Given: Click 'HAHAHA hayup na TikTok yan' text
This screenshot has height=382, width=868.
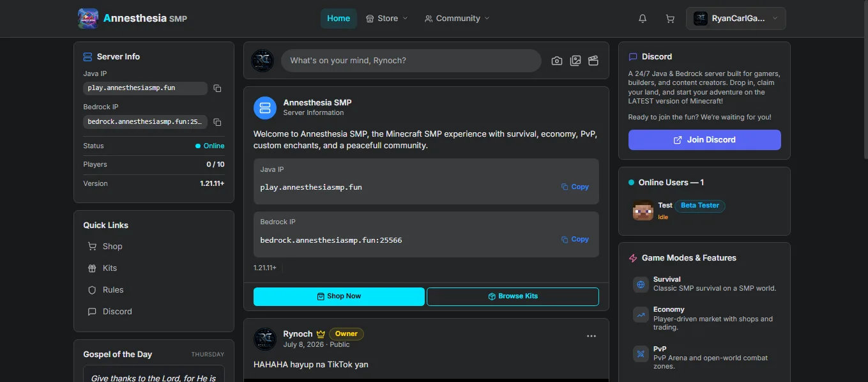Looking at the screenshot, I should coord(311,365).
